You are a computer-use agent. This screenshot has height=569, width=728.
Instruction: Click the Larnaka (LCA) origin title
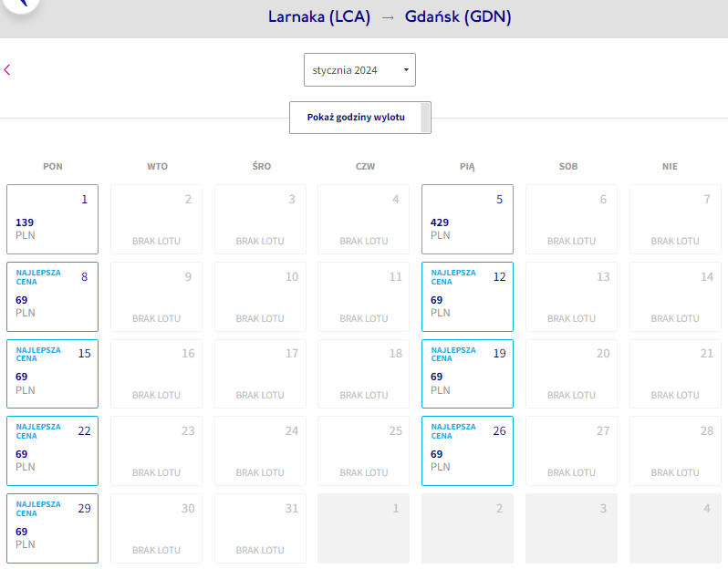click(x=319, y=16)
